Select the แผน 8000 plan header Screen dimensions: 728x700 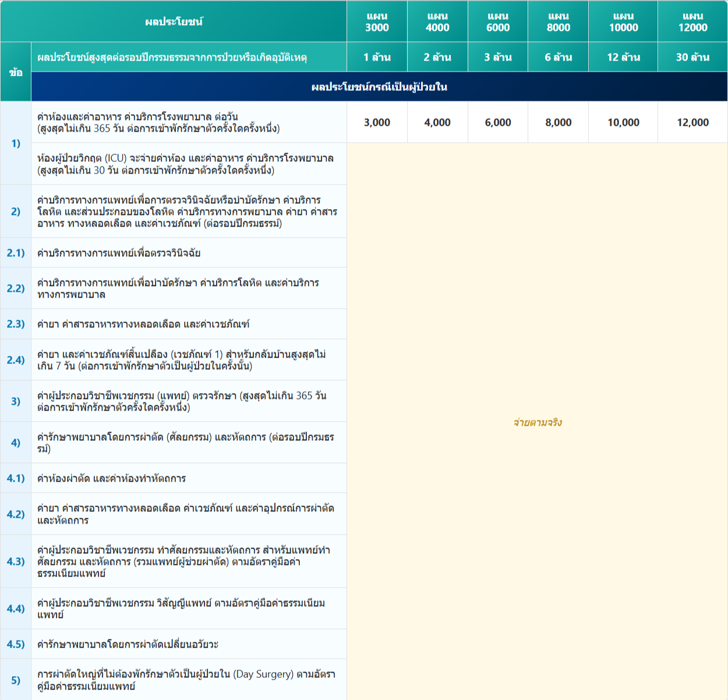558,22
